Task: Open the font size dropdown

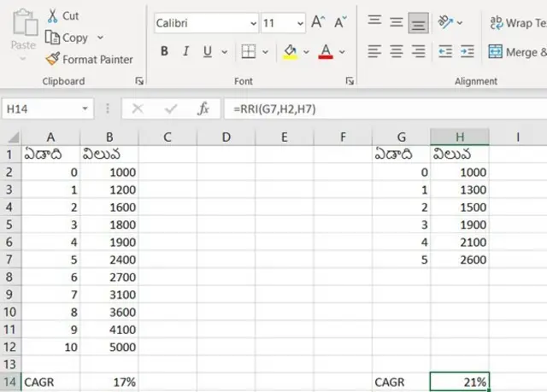Action: [x=299, y=24]
